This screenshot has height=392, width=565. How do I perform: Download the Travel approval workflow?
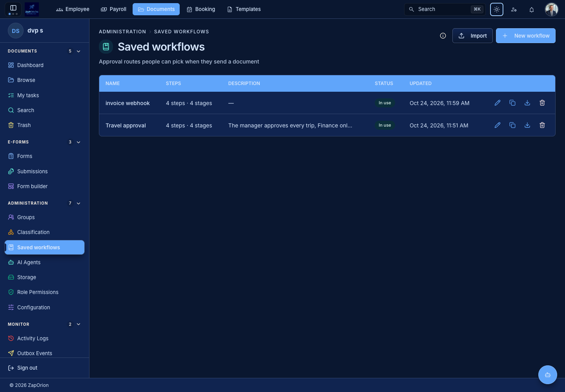coord(527,125)
